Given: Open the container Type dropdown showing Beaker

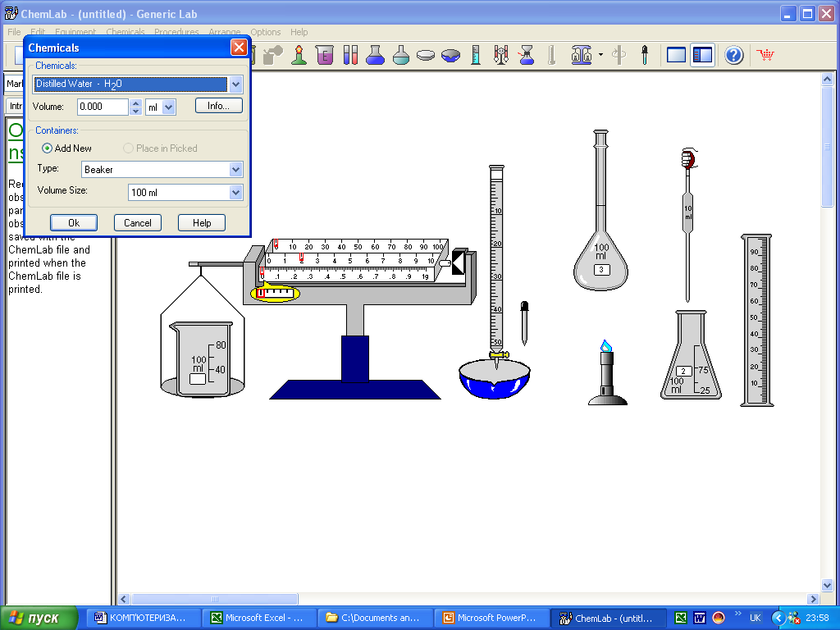Looking at the screenshot, I should coord(235,170).
